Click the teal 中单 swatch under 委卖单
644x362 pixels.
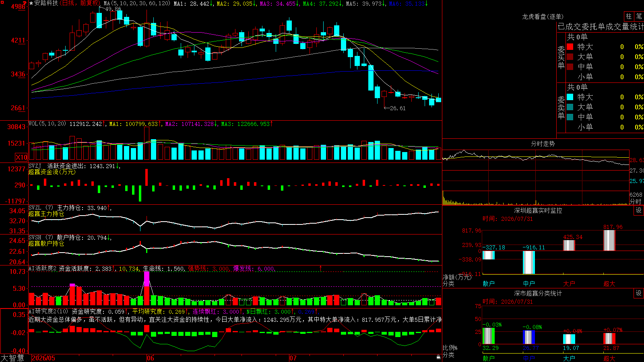[x=570, y=117]
